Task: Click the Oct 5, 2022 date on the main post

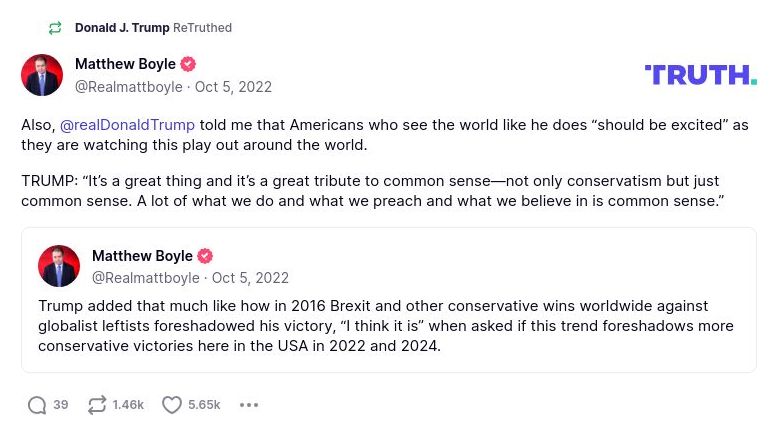Action: pyautogui.click(x=233, y=87)
